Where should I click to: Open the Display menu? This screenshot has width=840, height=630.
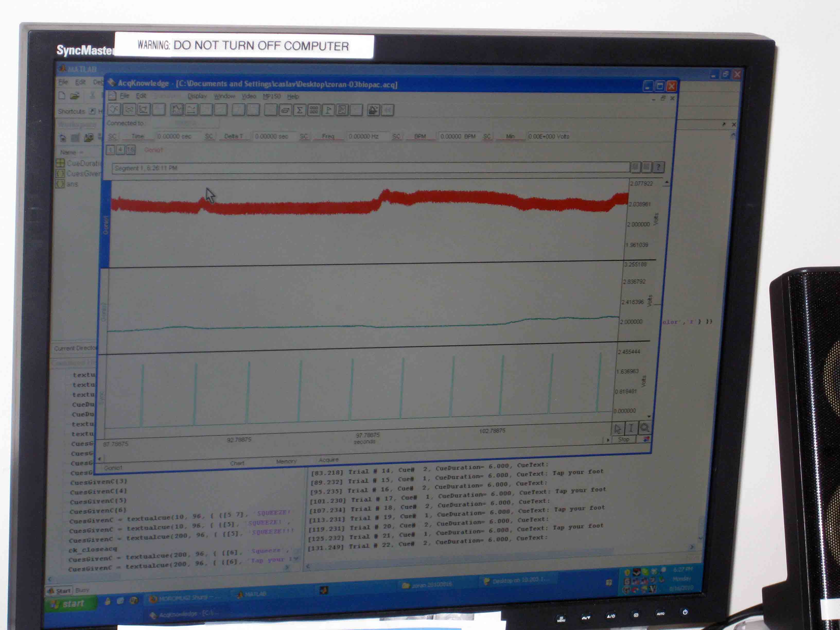point(197,96)
